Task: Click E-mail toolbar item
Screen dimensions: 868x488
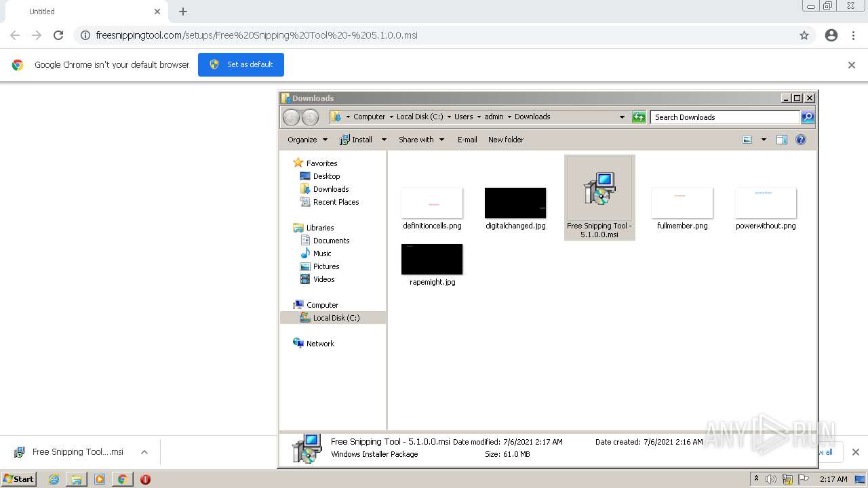Action: pos(467,140)
